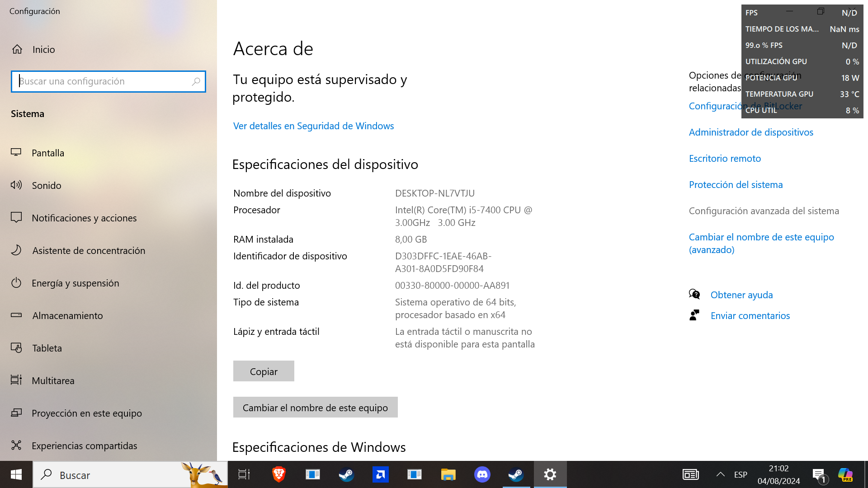Click the Inicio home icon
This screenshot has height=488, width=868.
17,49
